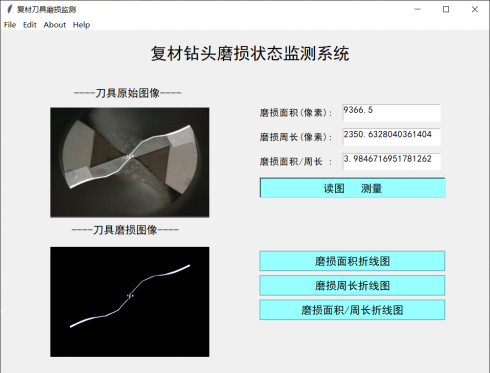Maximize the application window
The height and width of the screenshot is (373, 490).
[x=446, y=9]
